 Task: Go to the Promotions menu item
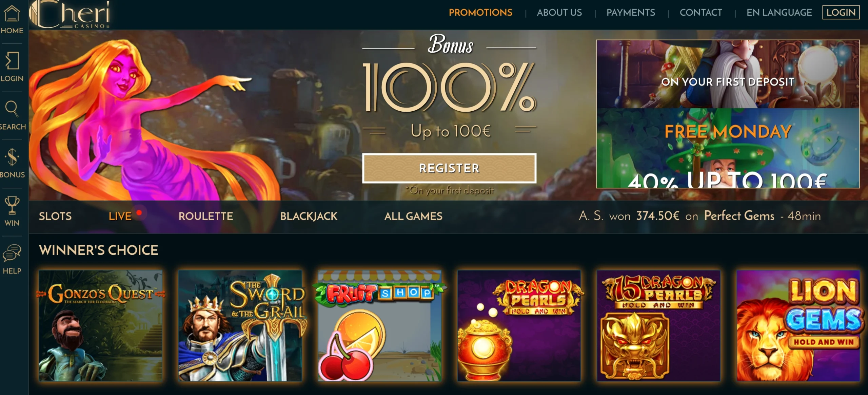[480, 13]
